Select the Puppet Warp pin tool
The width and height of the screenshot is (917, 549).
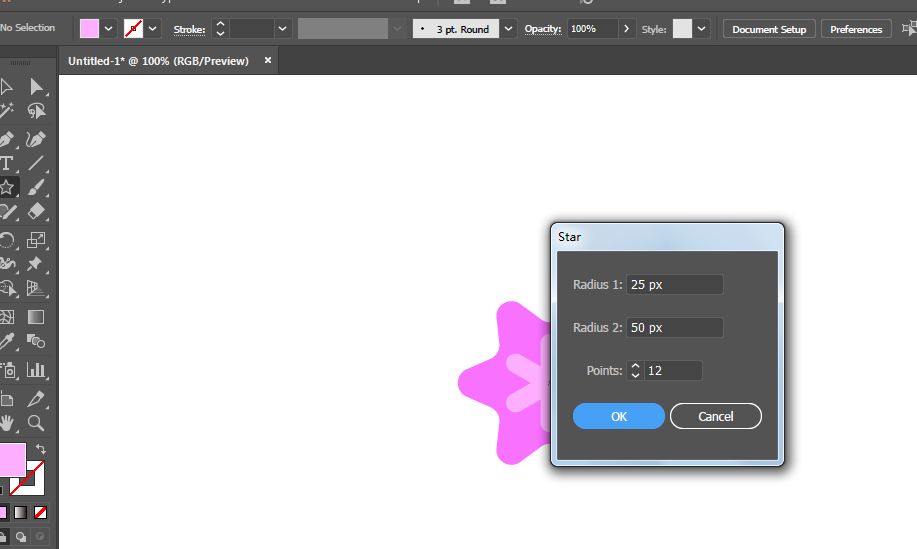point(35,264)
